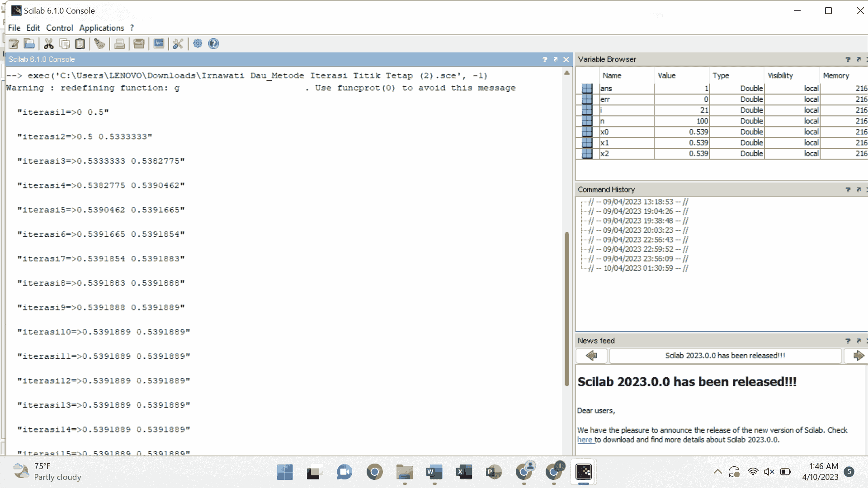Sort variables by Name column
Viewport: 868px width, 488px height.
point(626,75)
